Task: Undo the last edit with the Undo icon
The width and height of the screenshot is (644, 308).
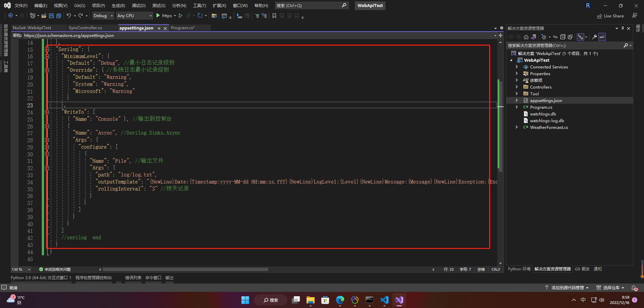Action: pyautogui.click(x=69, y=16)
